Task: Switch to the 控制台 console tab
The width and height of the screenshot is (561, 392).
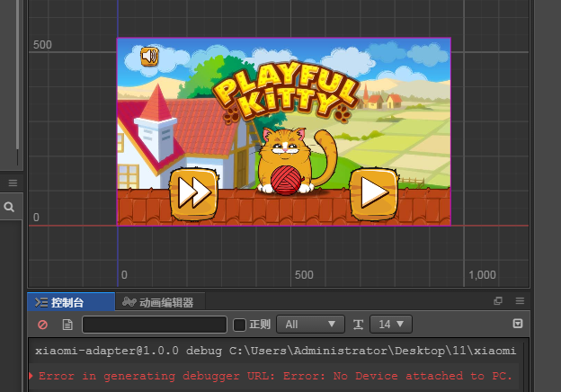Action: click(x=71, y=302)
